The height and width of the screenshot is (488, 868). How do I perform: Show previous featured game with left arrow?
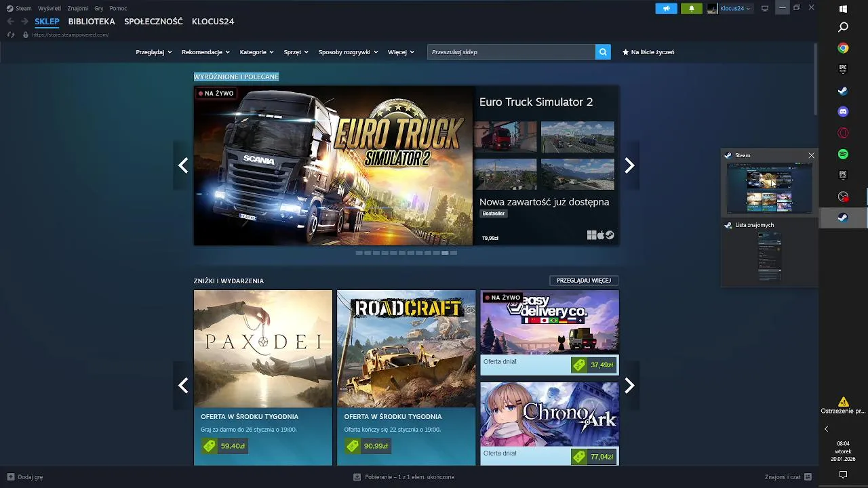[x=183, y=165]
